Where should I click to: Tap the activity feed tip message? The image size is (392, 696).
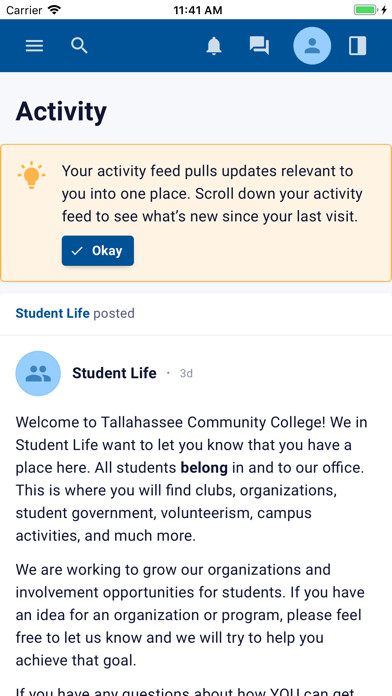pyautogui.click(x=212, y=194)
